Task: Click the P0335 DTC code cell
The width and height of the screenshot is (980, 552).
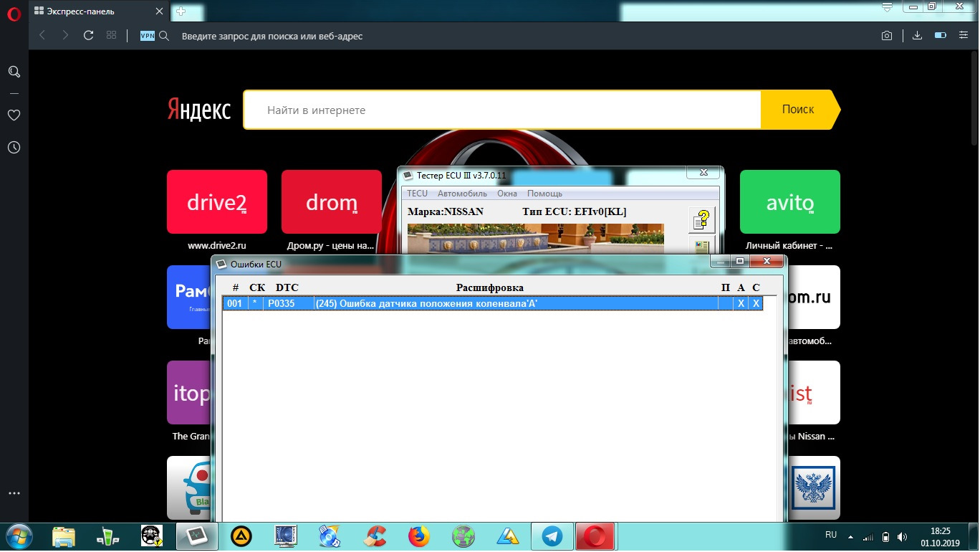Action: [288, 304]
